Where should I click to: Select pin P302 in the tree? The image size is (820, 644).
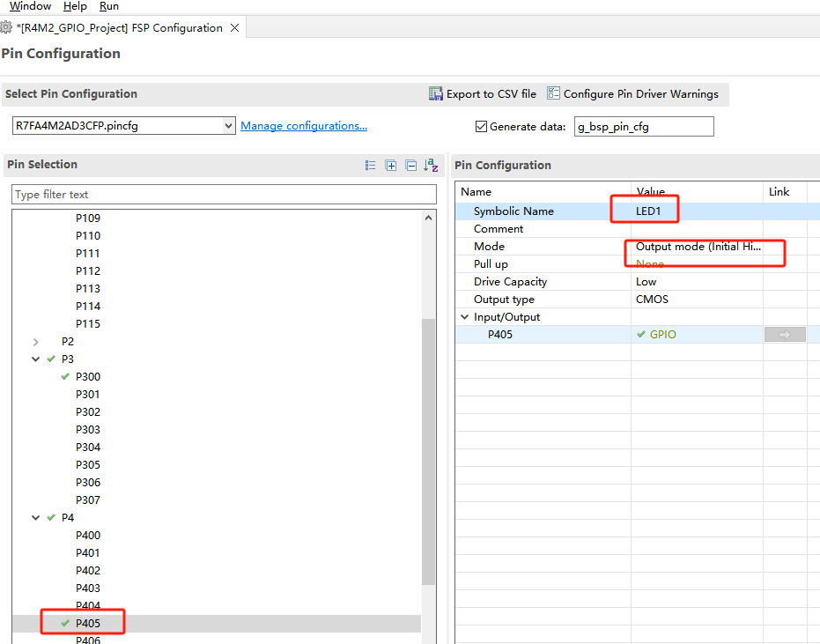coord(88,411)
